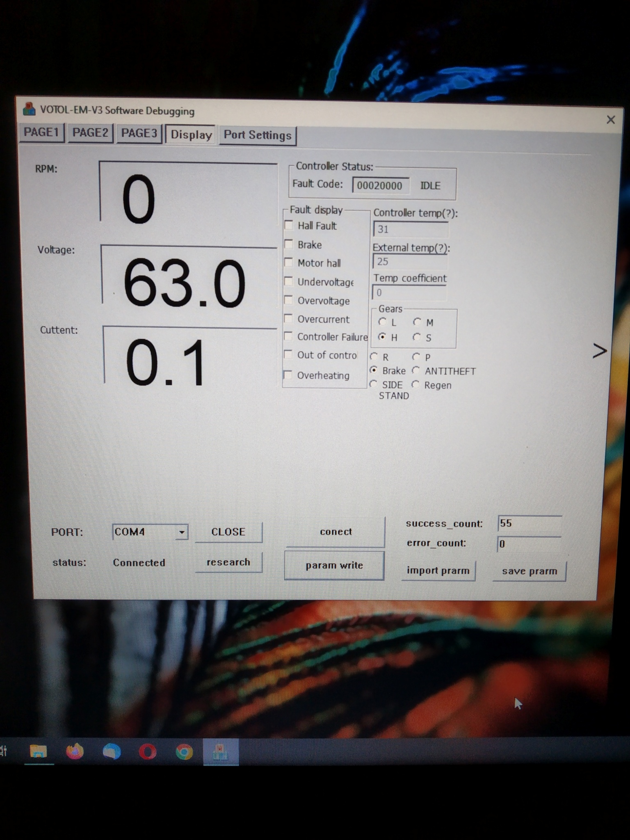The image size is (630, 840).
Task: Click the Fault Code field
Action: [x=380, y=185]
